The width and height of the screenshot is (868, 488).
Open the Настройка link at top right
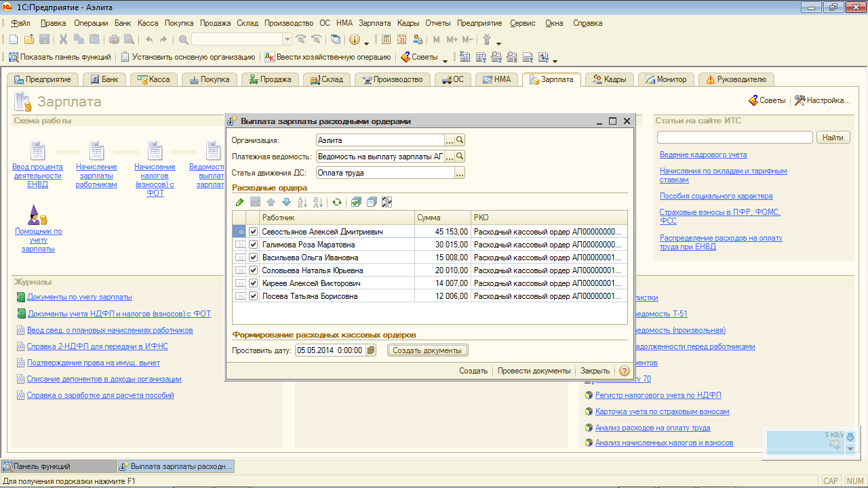coord(822,100)
